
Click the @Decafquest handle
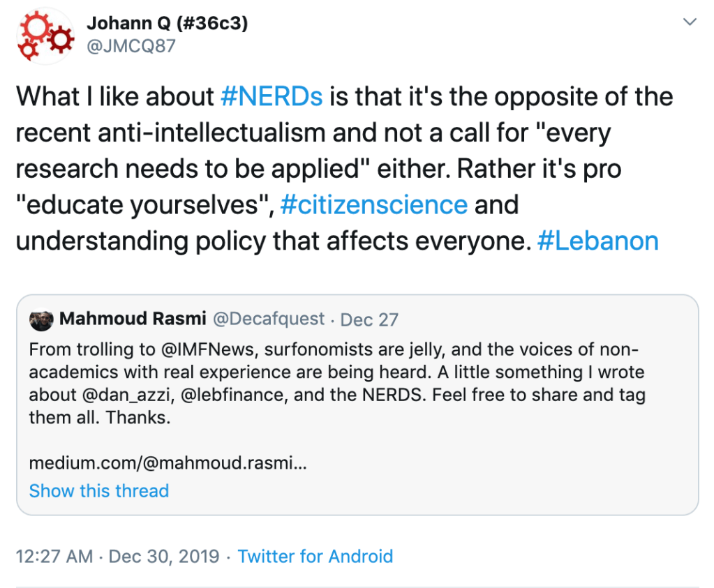click(x=269, y=319)
